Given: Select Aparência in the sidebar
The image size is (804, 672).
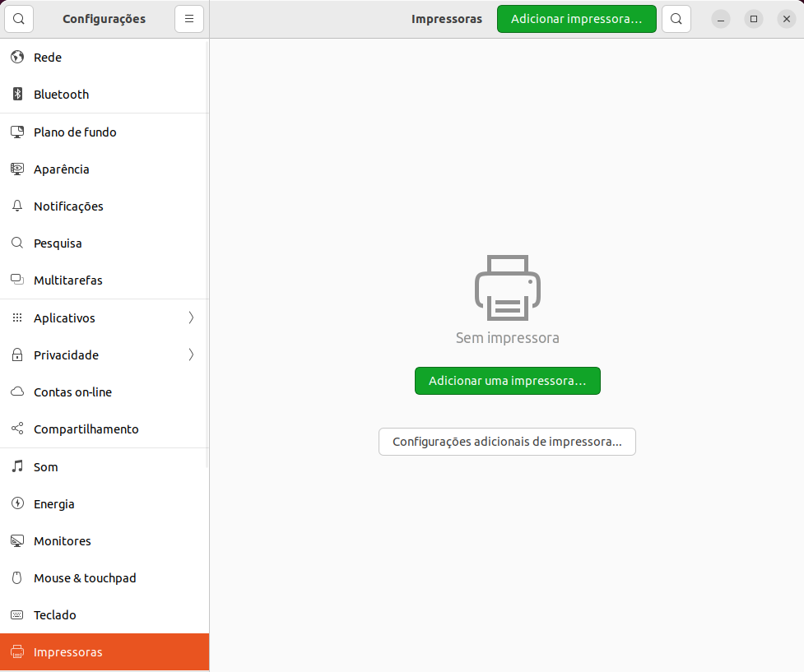Looking at the screenshot, I should click(x=62, y=169).
